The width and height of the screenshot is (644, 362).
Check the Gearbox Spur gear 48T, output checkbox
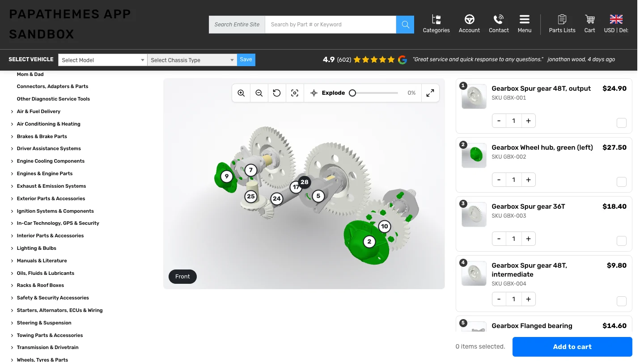coord(622,123)
